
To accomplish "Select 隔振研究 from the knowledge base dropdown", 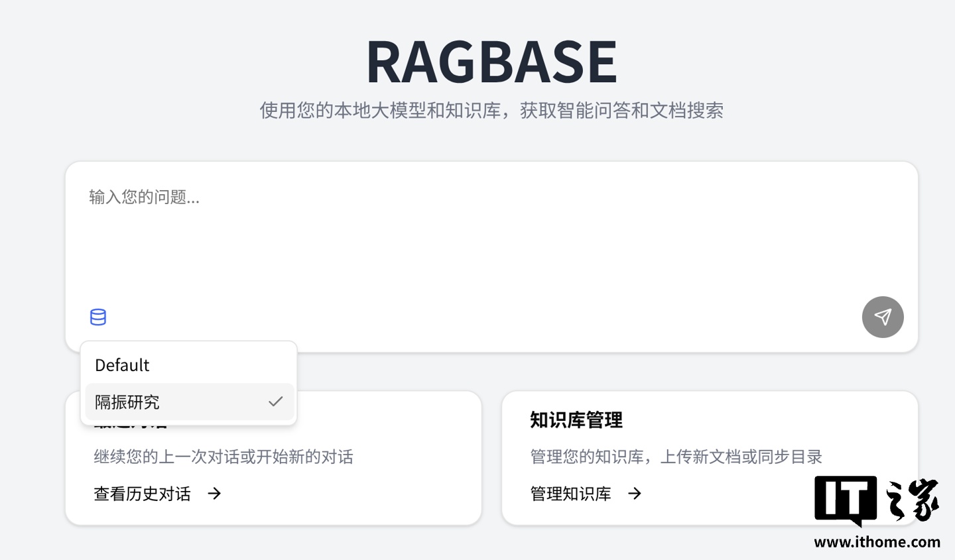I will click(189, 402).
